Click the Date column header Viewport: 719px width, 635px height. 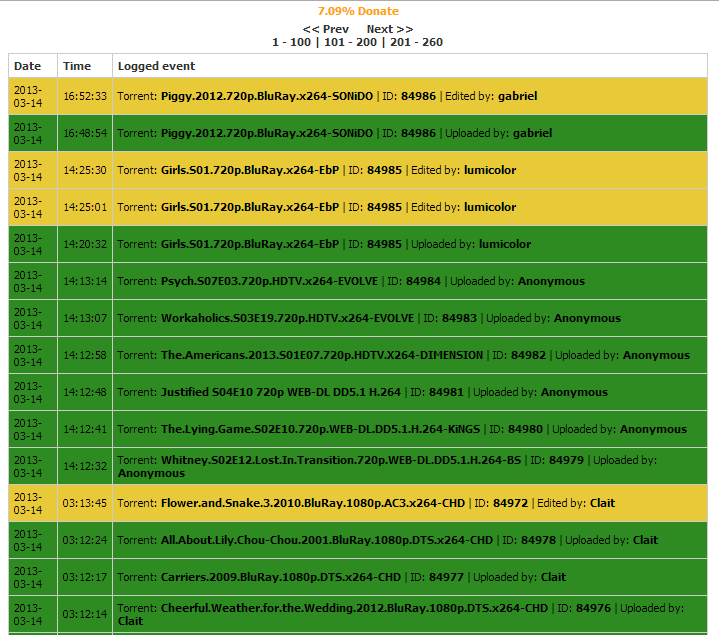click(33, 66)
